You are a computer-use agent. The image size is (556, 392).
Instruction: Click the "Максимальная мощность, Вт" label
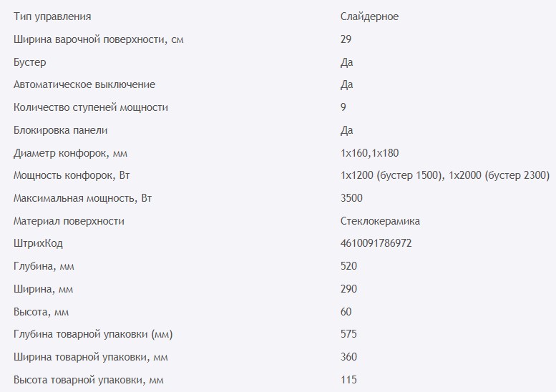(x=84, y=198)
